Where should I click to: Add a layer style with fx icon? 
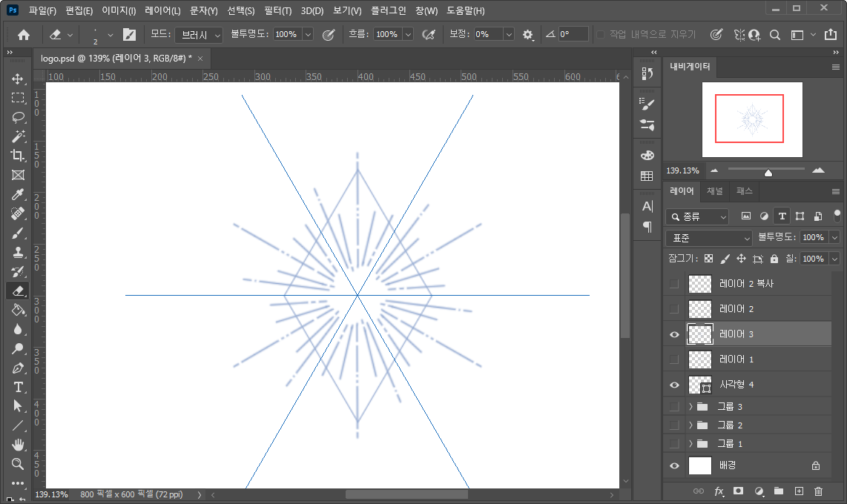pos(719,491)
